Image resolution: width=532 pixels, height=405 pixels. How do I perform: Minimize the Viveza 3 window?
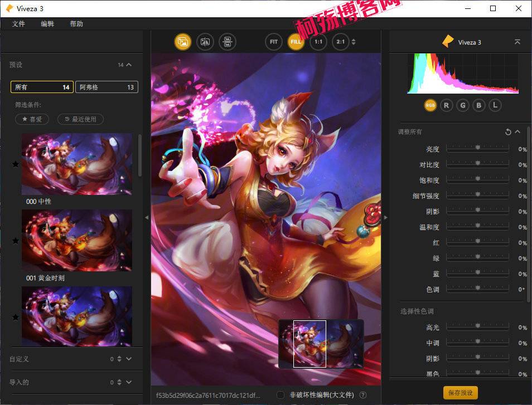(468, 8)
